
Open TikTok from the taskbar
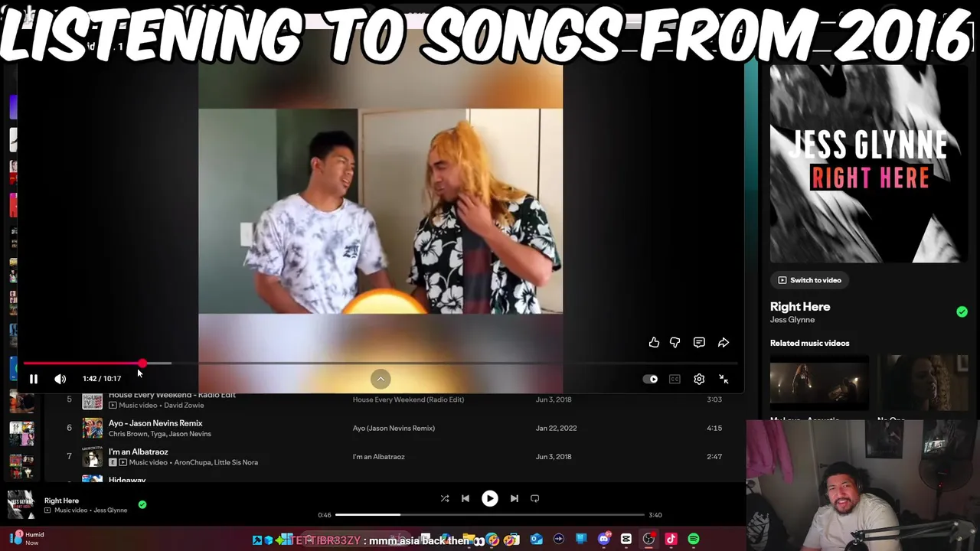[671, 540]
